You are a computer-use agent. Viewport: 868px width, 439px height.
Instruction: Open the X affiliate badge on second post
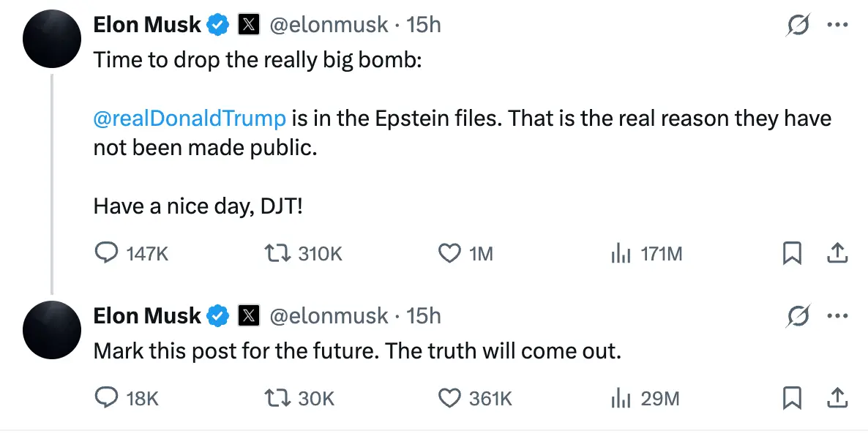point(249,315)
